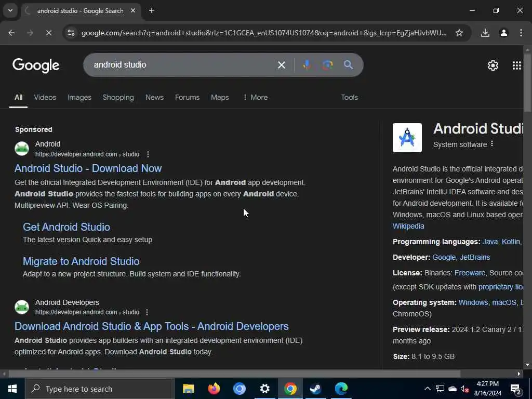Image resolution: width=532 pixels, height=399 pixels.
Task: Open the tab search dropdown arrow
Action: click(x=10, y=10)
